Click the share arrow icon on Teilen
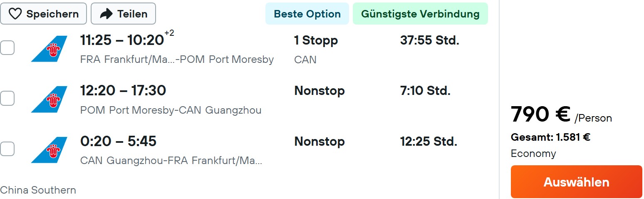Image resolution: width=644 pixels, height=199 pixels. pos(107,14)
